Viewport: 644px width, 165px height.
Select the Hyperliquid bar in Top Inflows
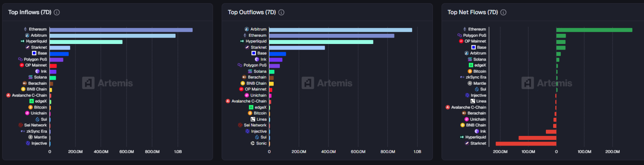click(x=86, y=42)
